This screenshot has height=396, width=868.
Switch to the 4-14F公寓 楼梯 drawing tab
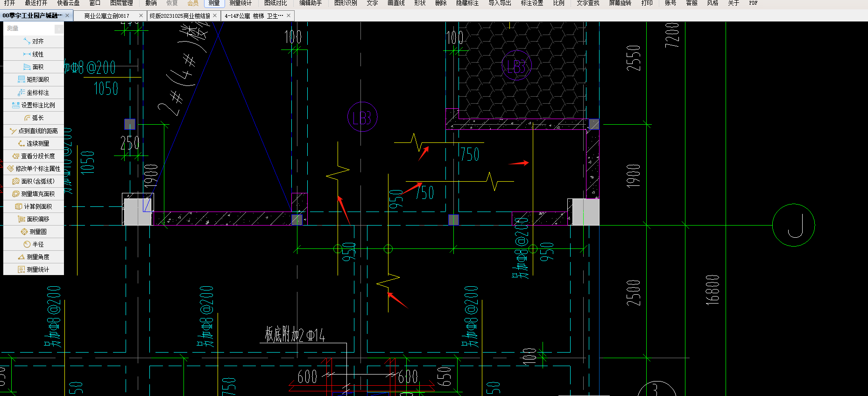tap(254, 15)
